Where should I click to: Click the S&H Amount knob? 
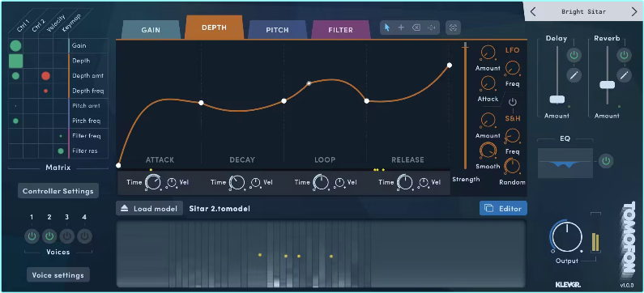[488, 120]
